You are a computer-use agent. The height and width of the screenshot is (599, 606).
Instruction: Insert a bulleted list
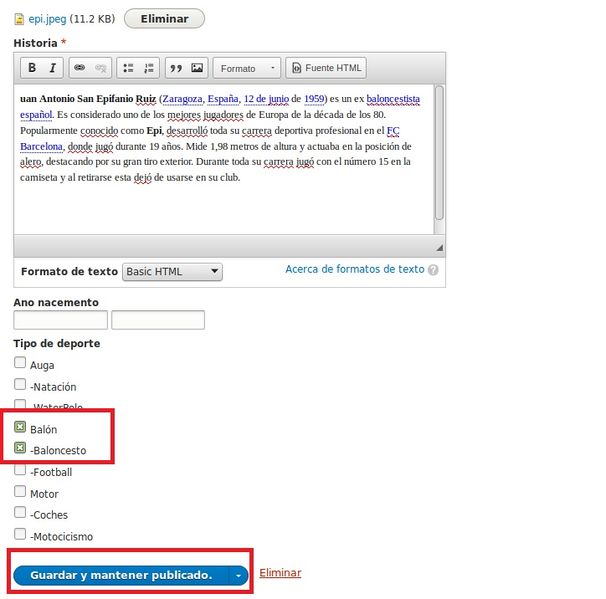128,68
